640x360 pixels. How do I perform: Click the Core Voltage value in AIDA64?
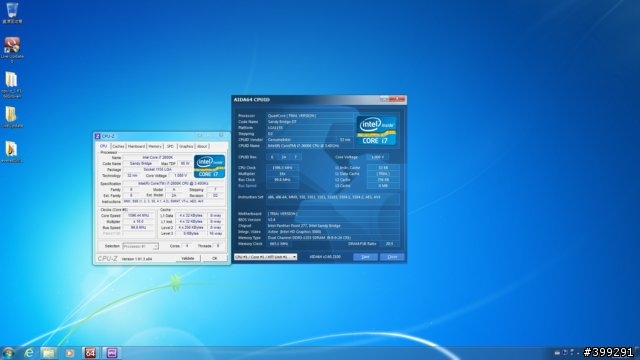point(377,157)
